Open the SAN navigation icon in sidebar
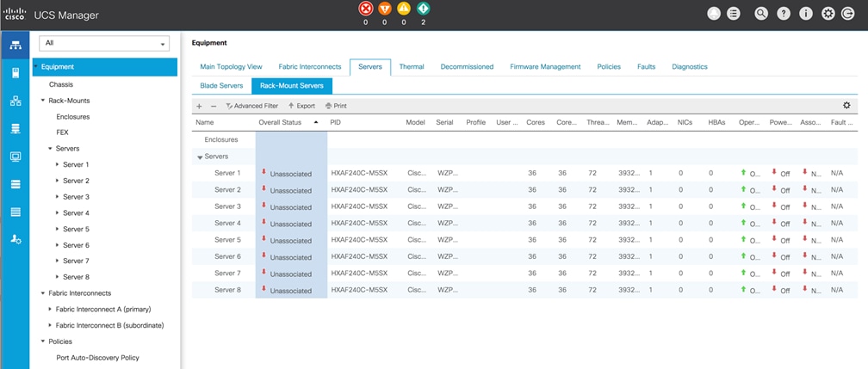Image resolution: width=868 pixels, height=369 pixels. (15, 128)
